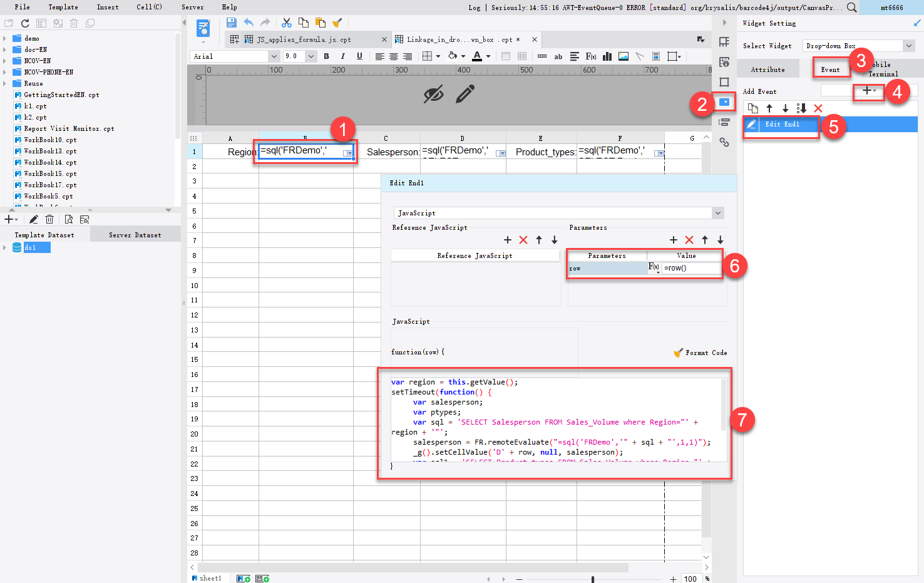The height and width of the screenshot is (583, 924).
Task: Click the Format Code button
Action: point(701,353)
